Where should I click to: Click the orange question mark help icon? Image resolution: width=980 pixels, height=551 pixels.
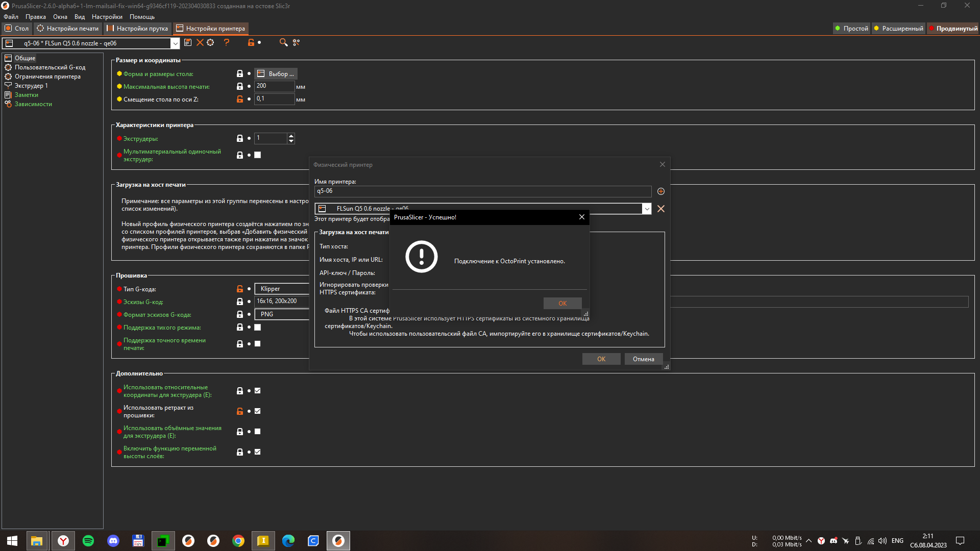[227, 43]
